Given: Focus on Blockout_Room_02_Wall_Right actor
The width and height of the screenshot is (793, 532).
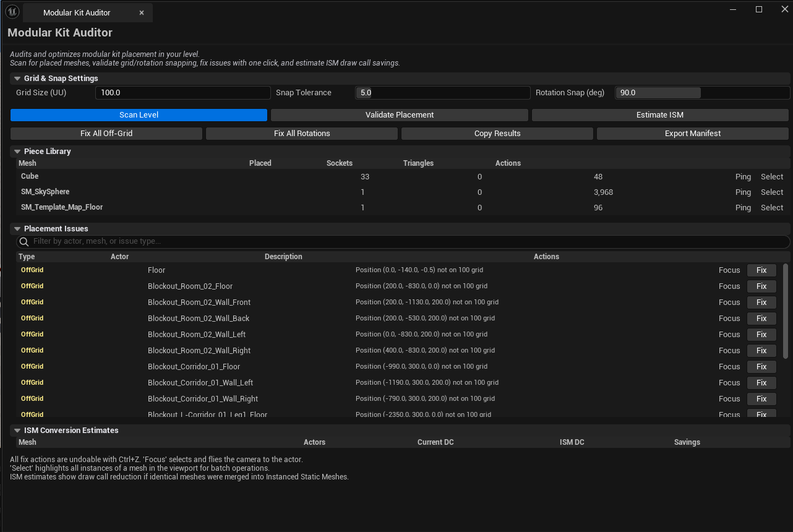Looking at the screenshot, I should click(729, 351).
